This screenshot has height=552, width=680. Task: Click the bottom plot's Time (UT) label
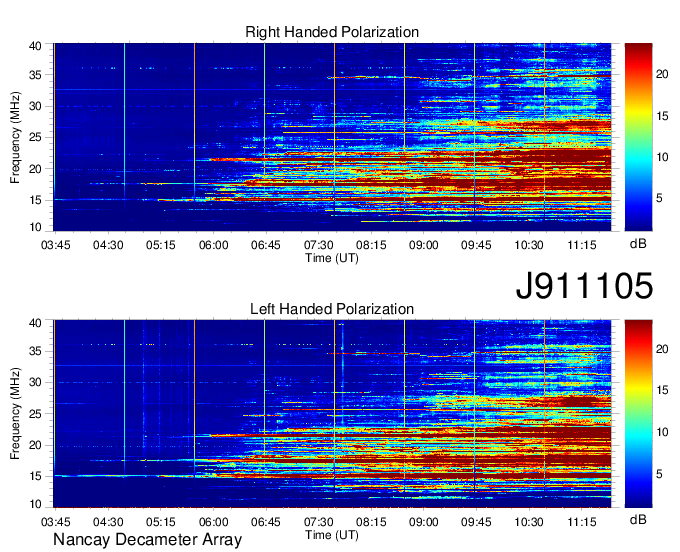tap(332, 535)
